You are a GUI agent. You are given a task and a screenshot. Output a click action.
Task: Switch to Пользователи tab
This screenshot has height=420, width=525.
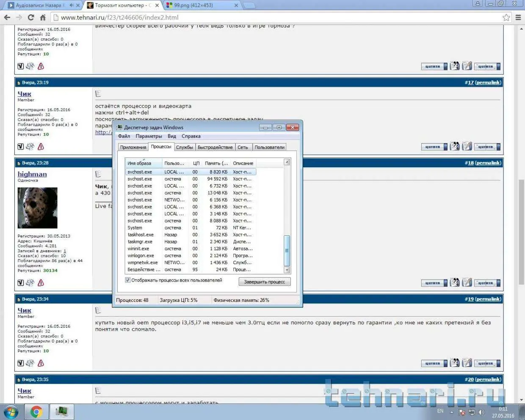coord(269,147)
